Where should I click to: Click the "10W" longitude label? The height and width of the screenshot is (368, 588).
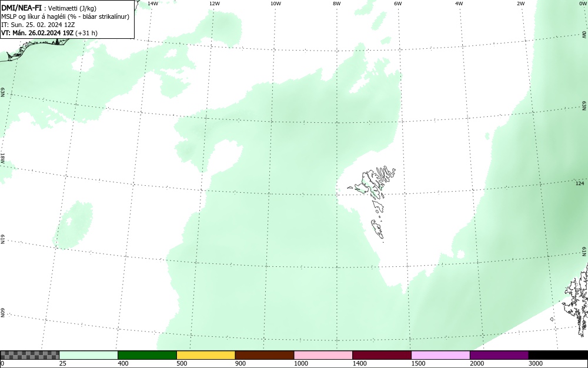coord(276,4)
